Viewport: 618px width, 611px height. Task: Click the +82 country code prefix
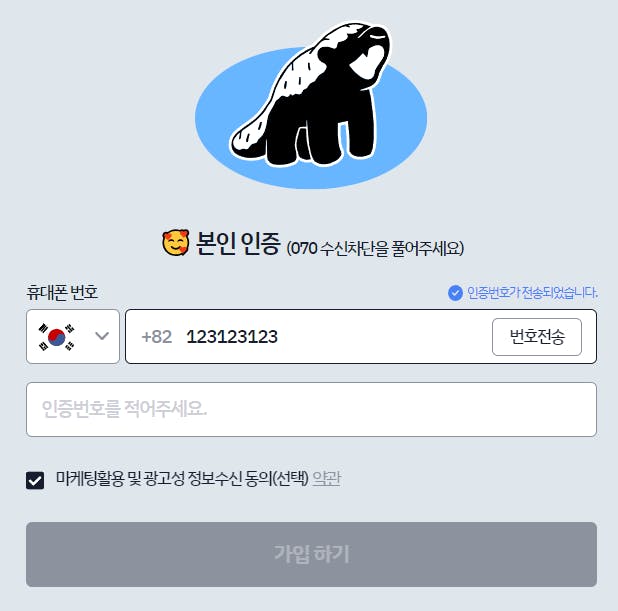[x=156, y=337]
